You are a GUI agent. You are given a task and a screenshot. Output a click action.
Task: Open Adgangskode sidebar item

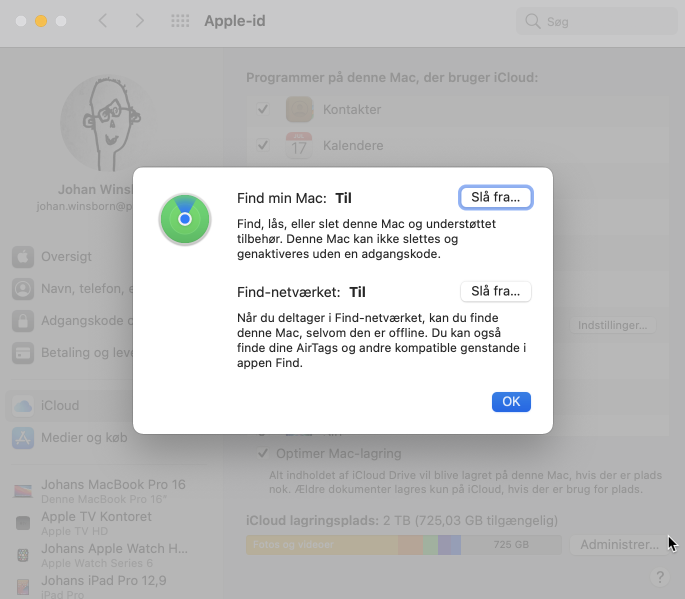(70, 321)
